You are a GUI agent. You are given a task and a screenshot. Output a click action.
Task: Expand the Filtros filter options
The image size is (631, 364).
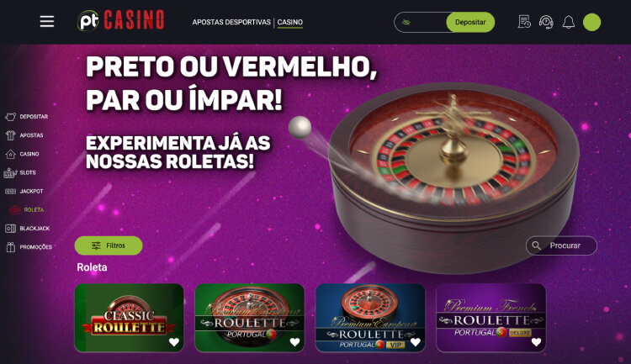pyautogui.click(x=109, y=245)
